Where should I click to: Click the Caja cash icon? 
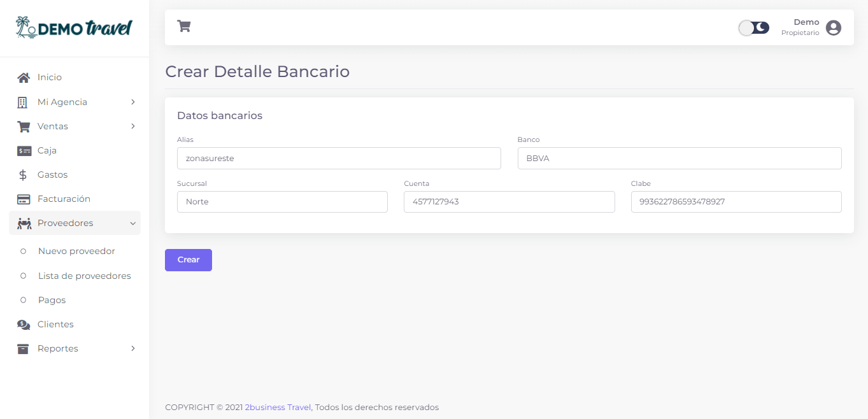pyautogui.click(x=24, y=151)
